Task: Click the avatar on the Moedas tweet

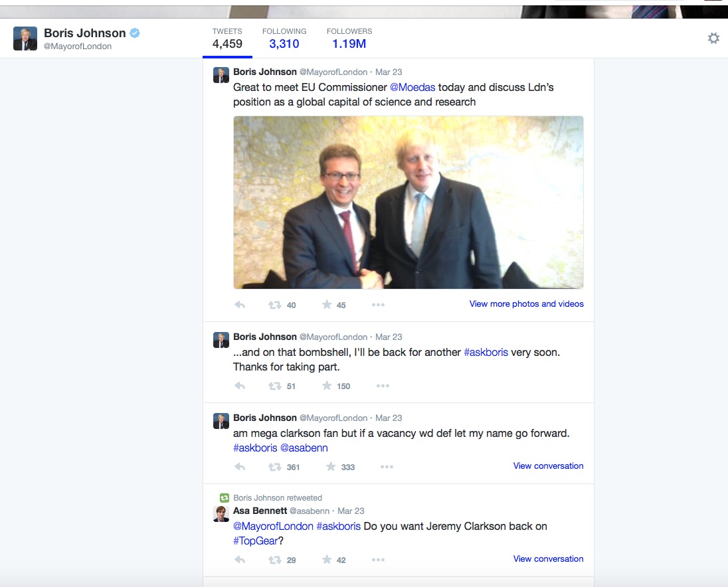Action: (x=221, y=75)
